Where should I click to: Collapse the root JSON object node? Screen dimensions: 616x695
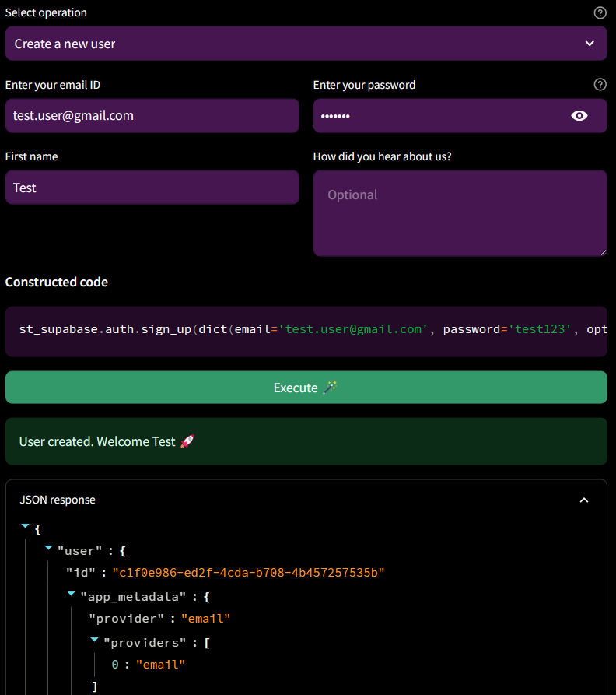pos(25,526)
